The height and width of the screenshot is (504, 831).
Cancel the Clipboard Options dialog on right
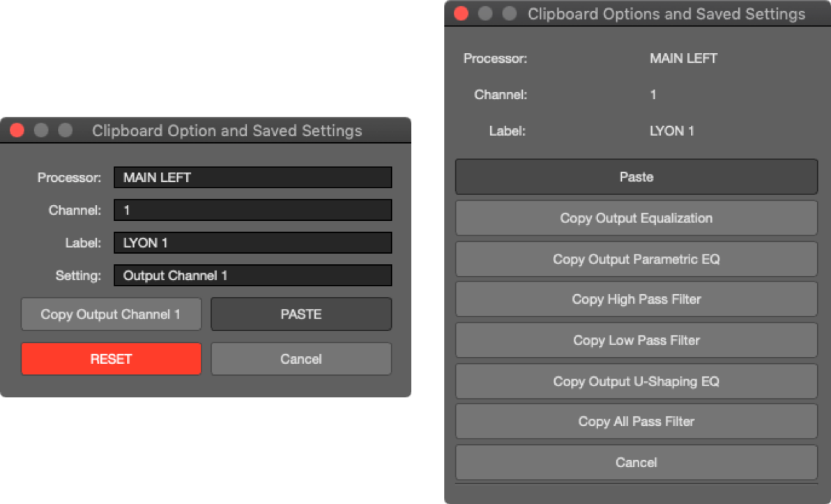[x=636, y=462]
